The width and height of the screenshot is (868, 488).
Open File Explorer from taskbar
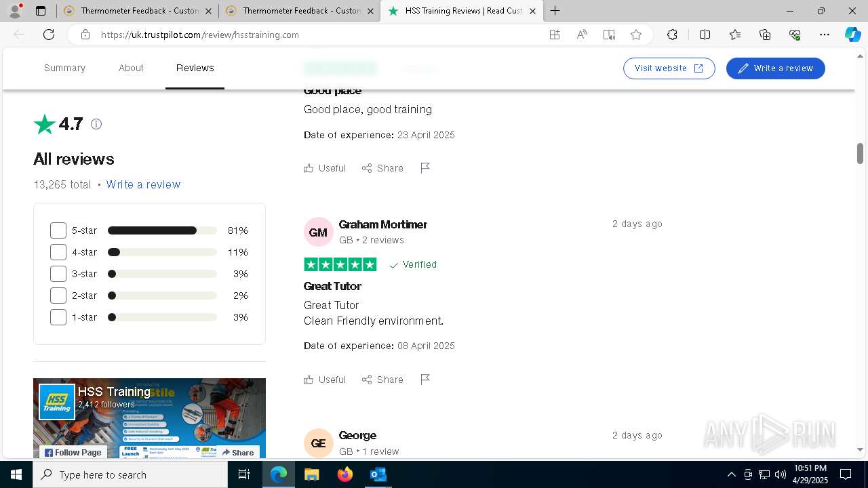coord(311,474)
